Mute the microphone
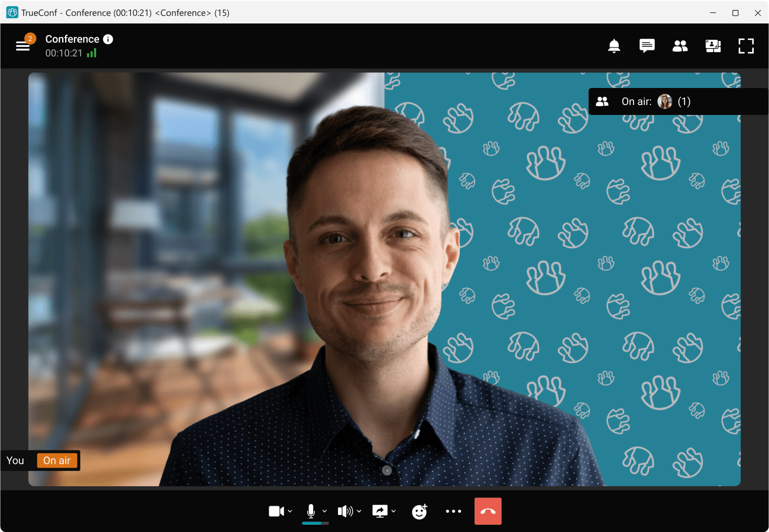 point(311,511)
